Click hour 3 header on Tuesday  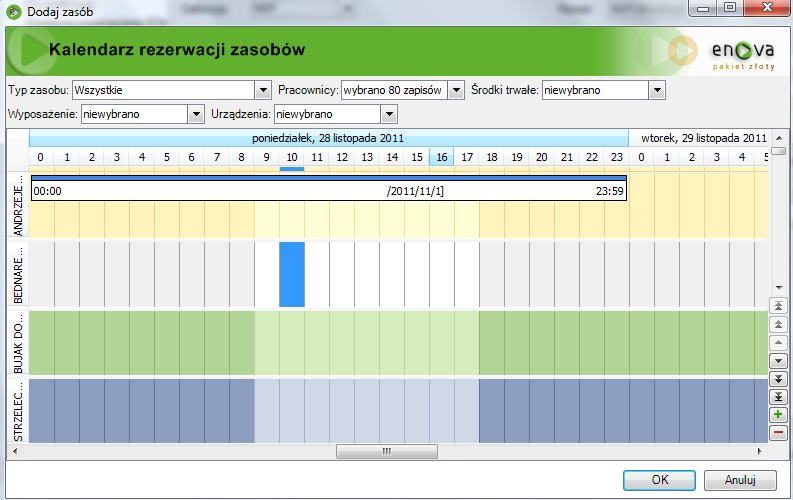[717, 157]
